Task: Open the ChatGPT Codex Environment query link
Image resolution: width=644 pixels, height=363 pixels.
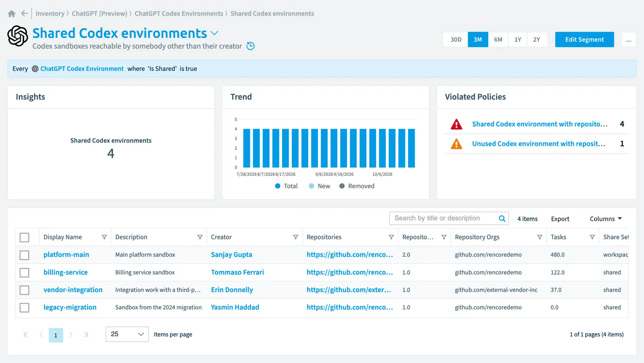Action: coord(82,69)
